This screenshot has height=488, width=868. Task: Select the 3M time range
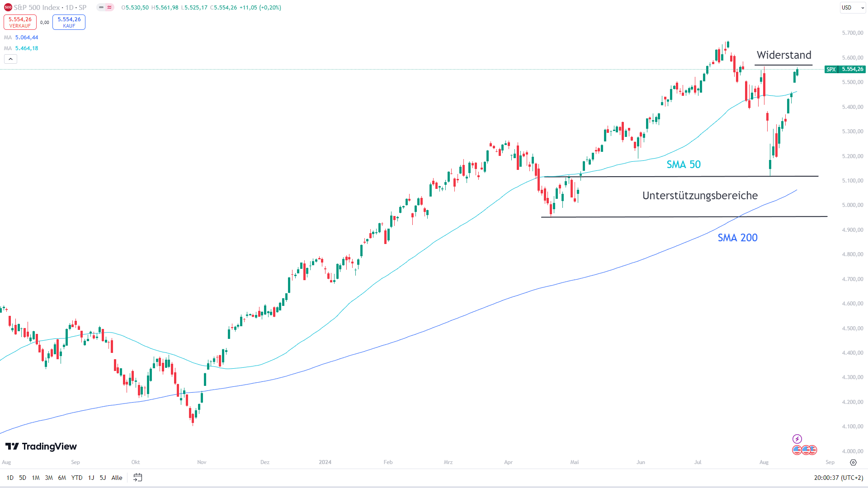(x=49, y=478)
